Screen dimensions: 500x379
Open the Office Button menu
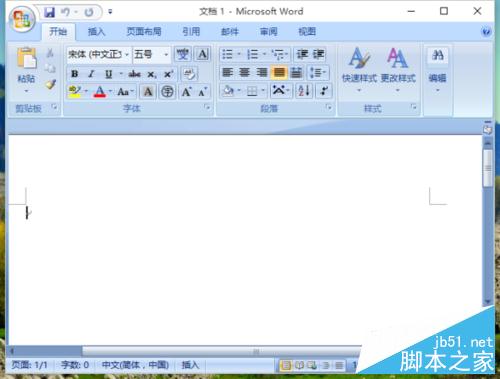pos(22,18)
